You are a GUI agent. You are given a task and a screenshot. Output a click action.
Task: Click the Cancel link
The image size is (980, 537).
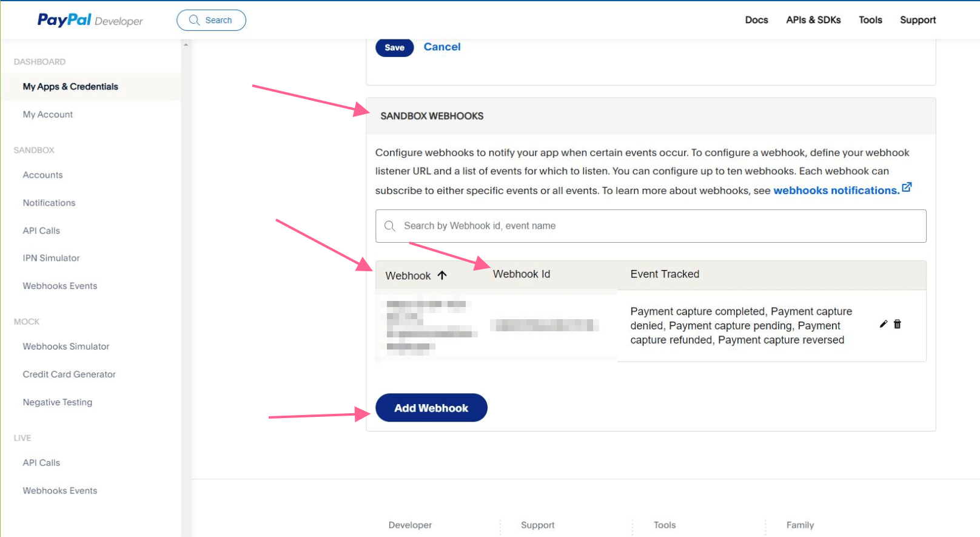tap(442, 47)
